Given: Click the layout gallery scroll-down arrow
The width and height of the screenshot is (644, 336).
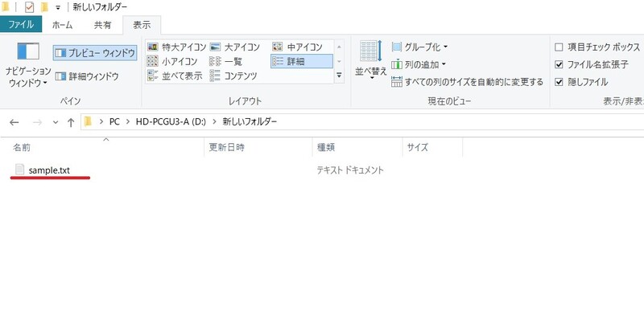Looking at the screenshot, I should 339,62.
